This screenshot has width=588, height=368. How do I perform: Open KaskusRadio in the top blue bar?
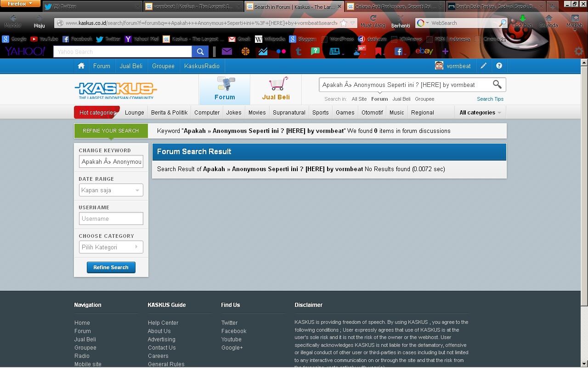coord(202,66)
